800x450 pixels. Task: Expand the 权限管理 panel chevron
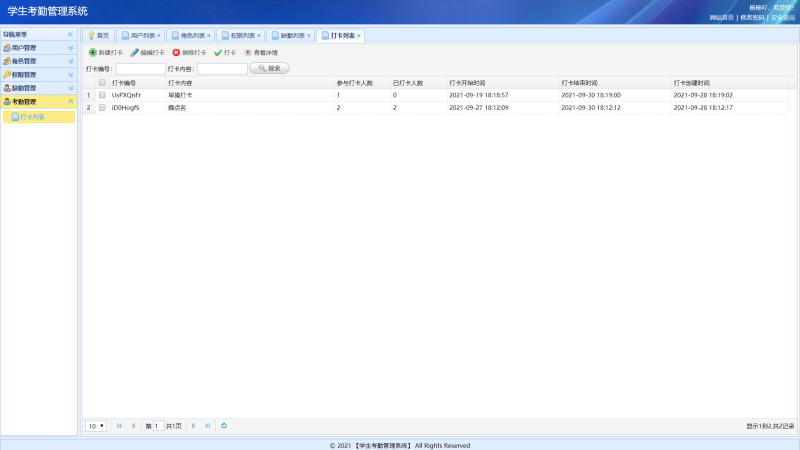click(71, 74)
